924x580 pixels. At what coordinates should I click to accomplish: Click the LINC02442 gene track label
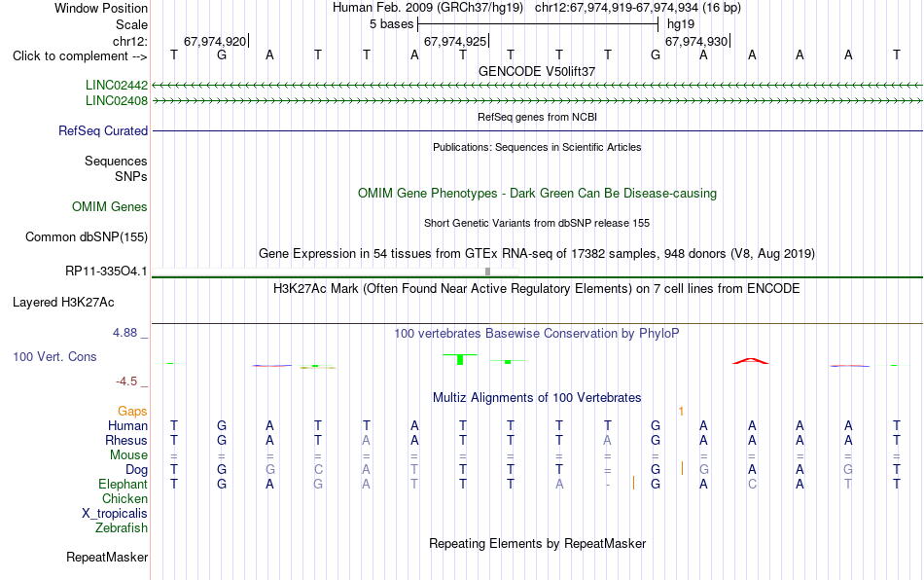(x=117, y=86)
